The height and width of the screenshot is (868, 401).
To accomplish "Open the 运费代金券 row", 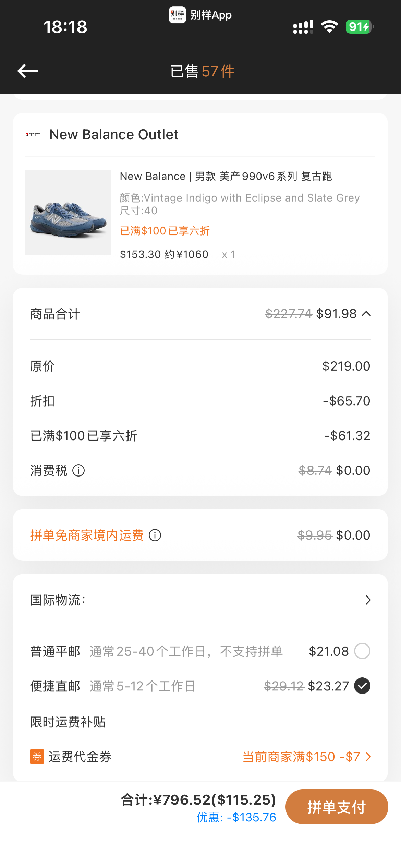I will pos(200,757).
